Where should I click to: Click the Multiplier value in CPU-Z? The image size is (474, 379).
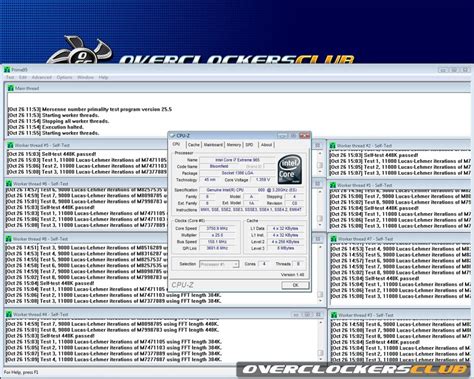217,235
